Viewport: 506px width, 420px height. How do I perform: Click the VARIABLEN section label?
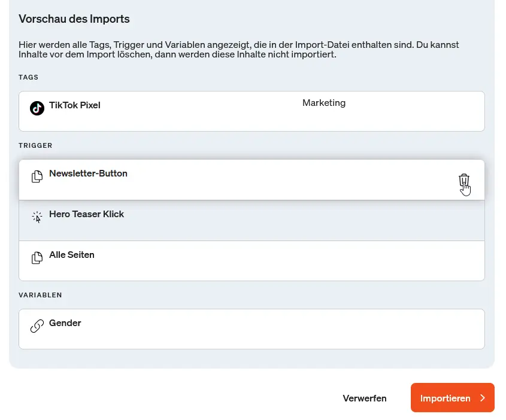(40, 295)
